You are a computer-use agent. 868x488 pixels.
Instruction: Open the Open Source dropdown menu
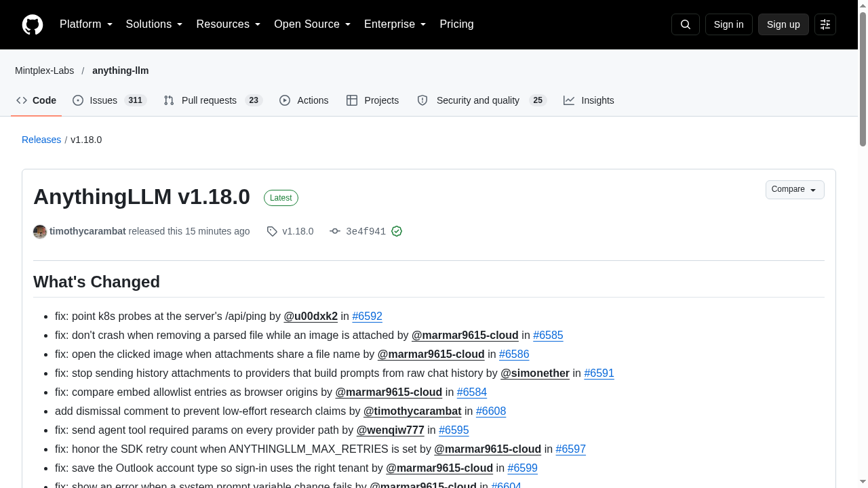tap(313, 24)
